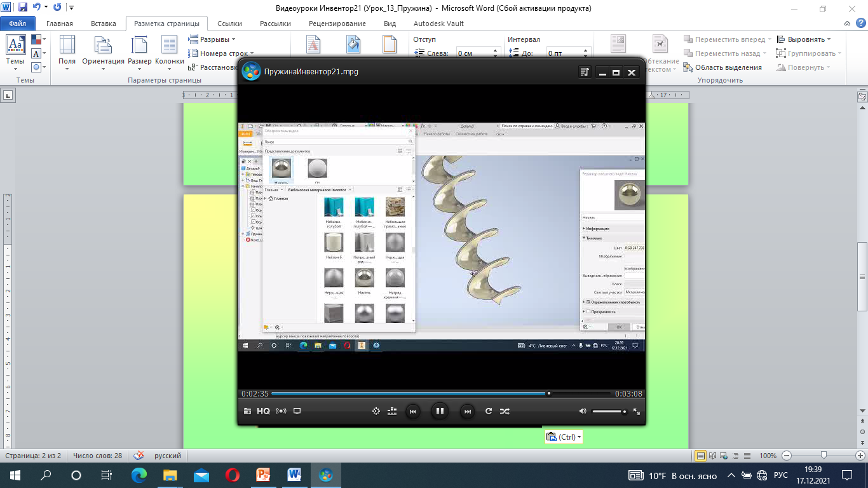This screenshot has height=488, width=868.
Task: Open Microsoft Edge from taskbar
Action: (x=139, y=475)
